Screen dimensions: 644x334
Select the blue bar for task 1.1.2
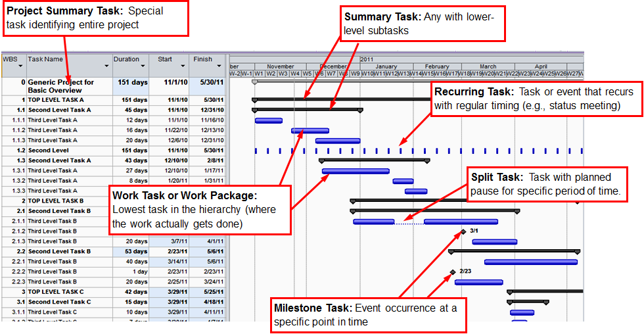click(x=310, y=131)
